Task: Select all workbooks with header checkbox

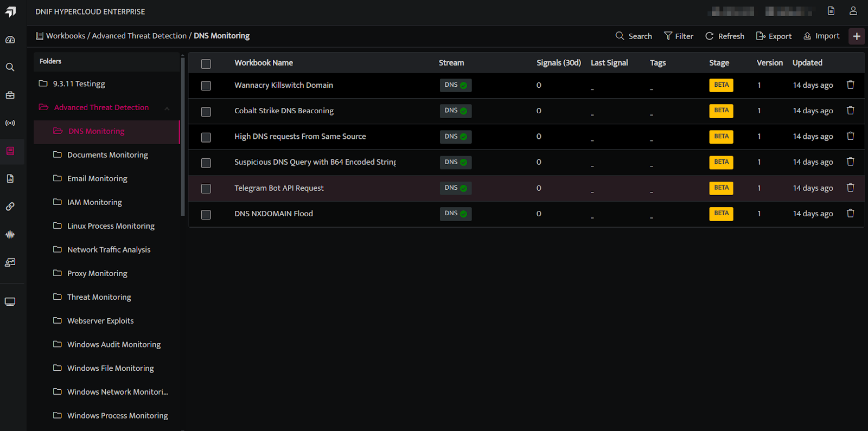Action: point(206,64)
